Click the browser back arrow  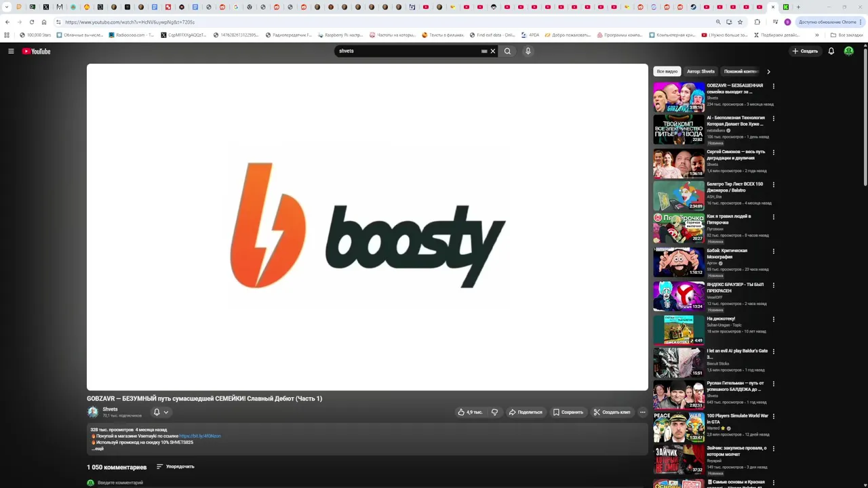(7, 22)
